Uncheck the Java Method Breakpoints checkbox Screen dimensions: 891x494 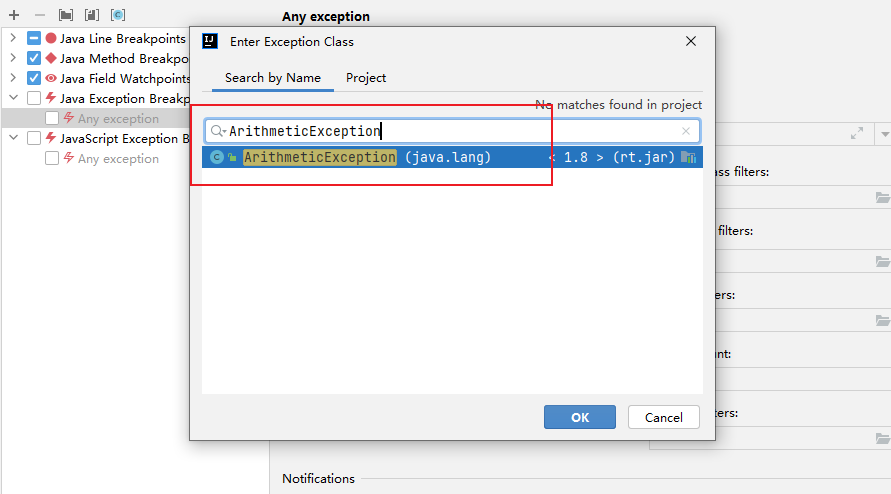click(34, 58)
